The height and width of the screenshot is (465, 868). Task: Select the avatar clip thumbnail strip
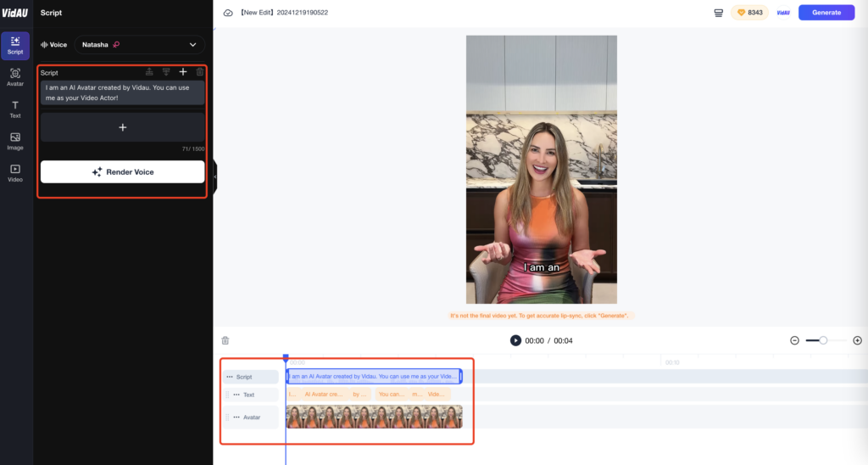click(x=374, y=417)
